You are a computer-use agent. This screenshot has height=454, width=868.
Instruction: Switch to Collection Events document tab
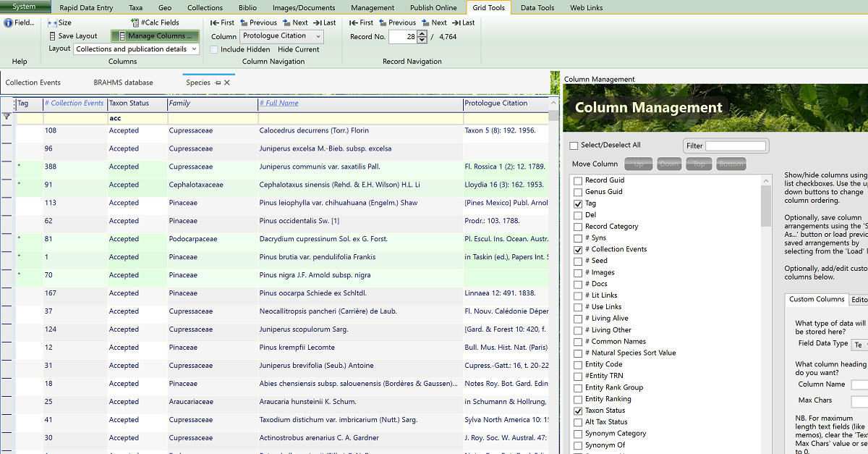[33, 83]
